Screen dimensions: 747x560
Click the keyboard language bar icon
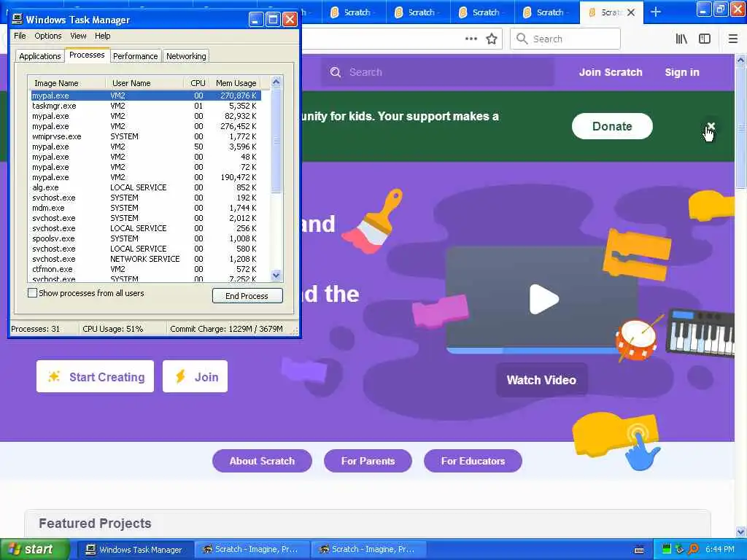pos(639,550)
